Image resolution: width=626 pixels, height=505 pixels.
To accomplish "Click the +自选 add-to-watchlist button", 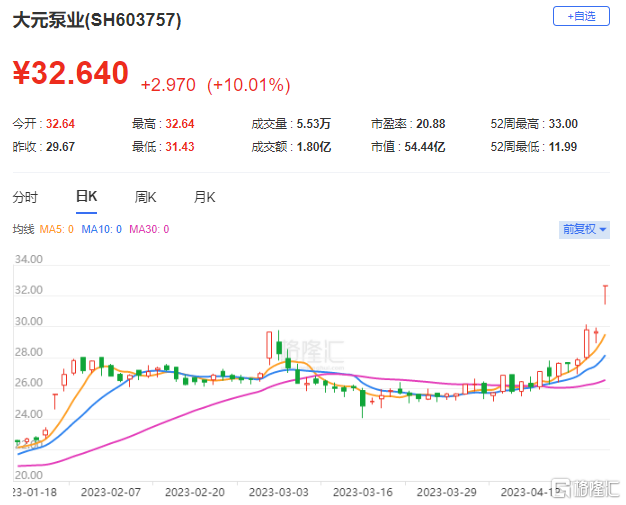I will click(x=581, y=16).
